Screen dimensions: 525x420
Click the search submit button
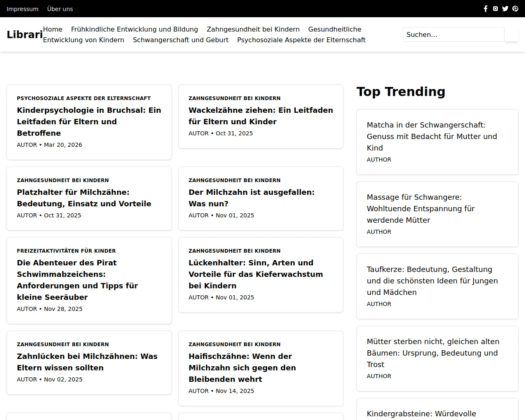pos(511,34)
